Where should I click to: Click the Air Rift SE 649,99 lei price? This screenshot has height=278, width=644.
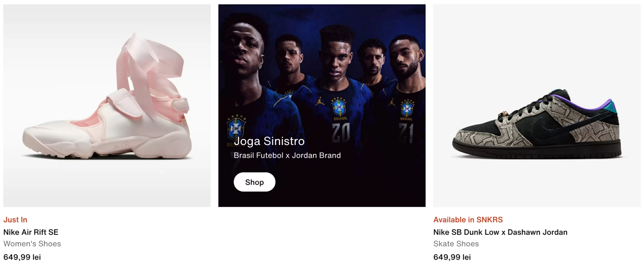tap(22, 257)
